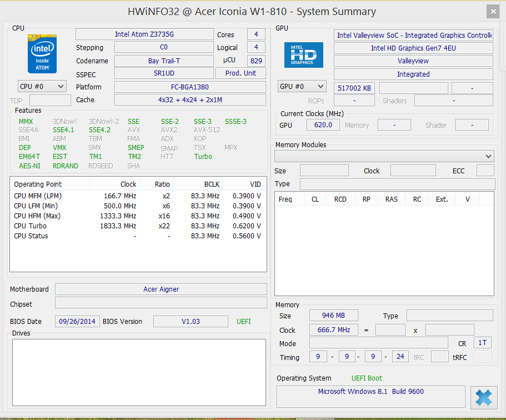Select the SR1UD SSPEC value

click(x=164, y=73)
